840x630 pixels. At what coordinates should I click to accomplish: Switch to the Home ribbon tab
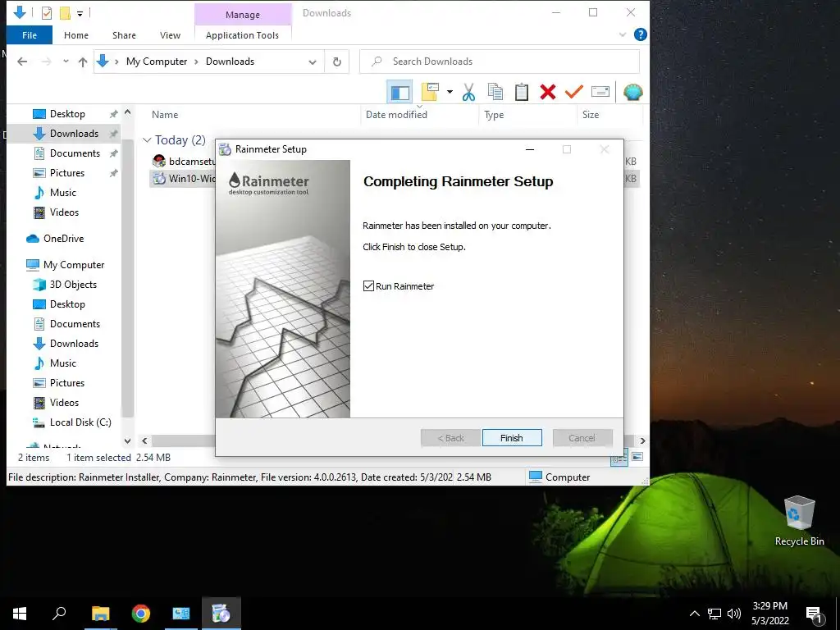(x=76, y=35)
